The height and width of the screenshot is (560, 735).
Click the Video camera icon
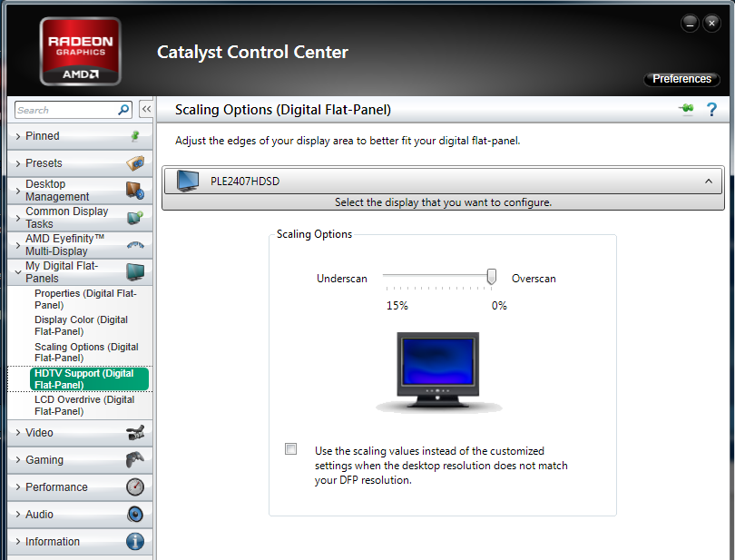click(135, 433)
